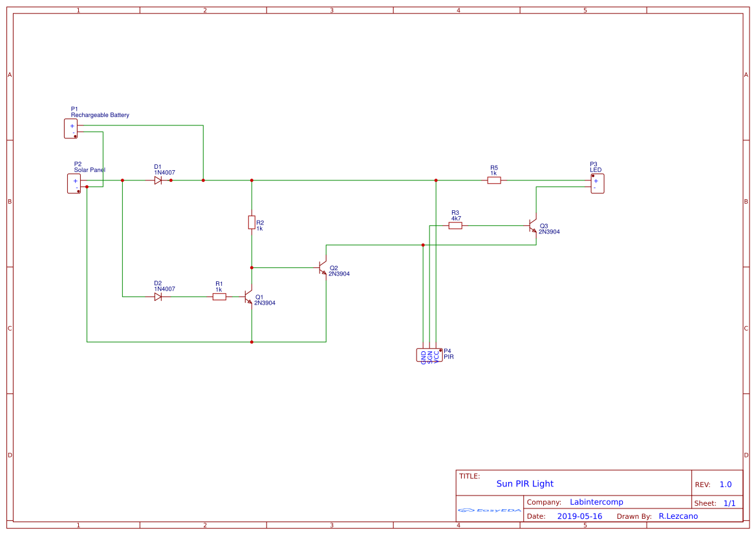The image size is (756, 535).
Task: Click the P2 Solar Panel connector
Action: (74, 184)
